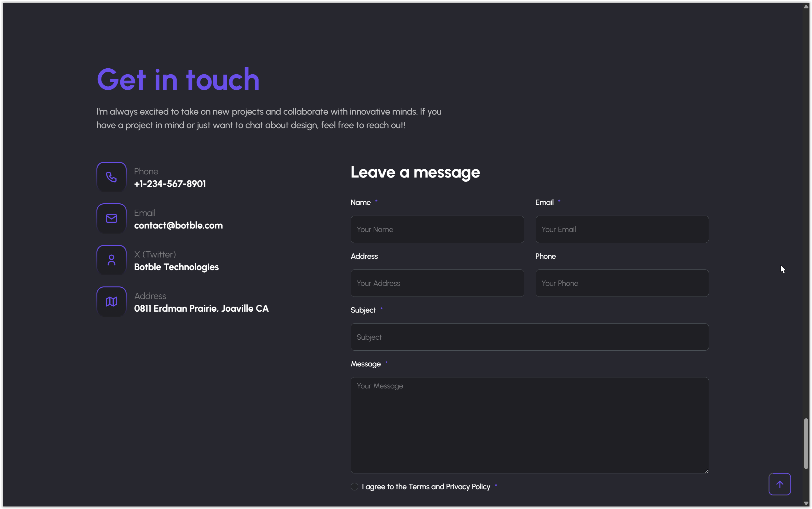
Task: Focus the Your Name input field
Action: click(437, 229)
